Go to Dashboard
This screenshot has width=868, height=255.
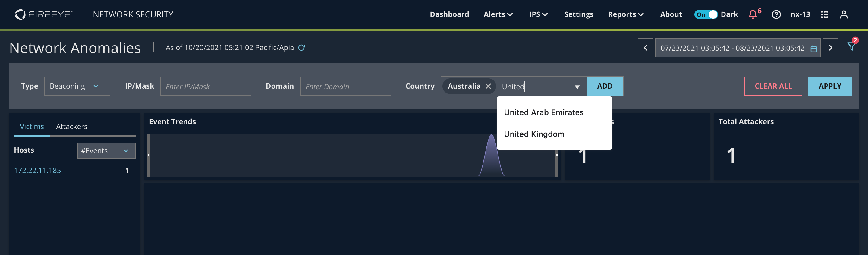449,14
